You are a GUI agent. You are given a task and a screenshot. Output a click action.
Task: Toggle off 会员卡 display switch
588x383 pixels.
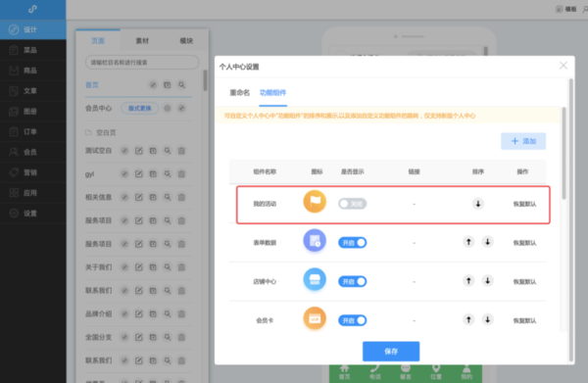(x=353, y=320)
